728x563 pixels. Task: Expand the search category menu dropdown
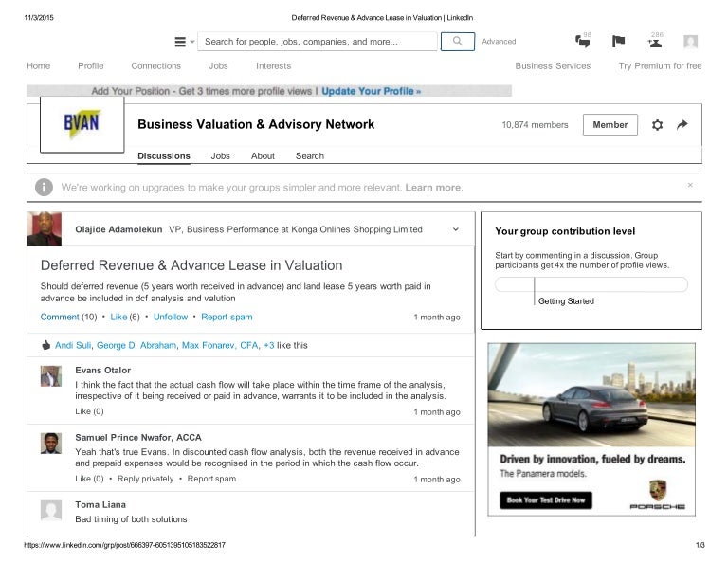coord(184,42)
